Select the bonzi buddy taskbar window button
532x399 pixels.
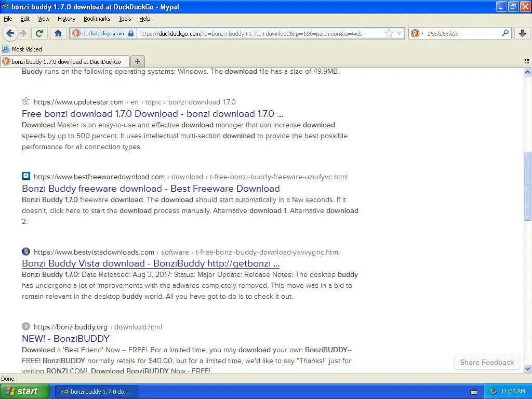coord(96,392)
